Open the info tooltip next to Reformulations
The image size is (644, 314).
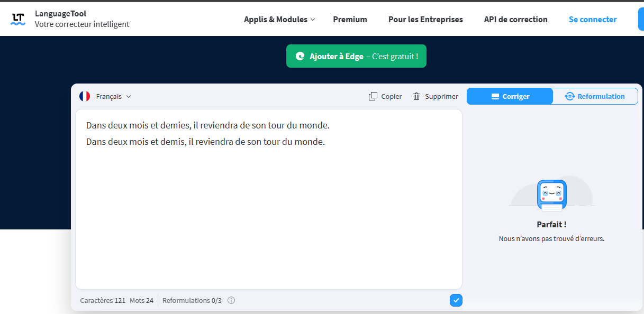click(231, 300)
